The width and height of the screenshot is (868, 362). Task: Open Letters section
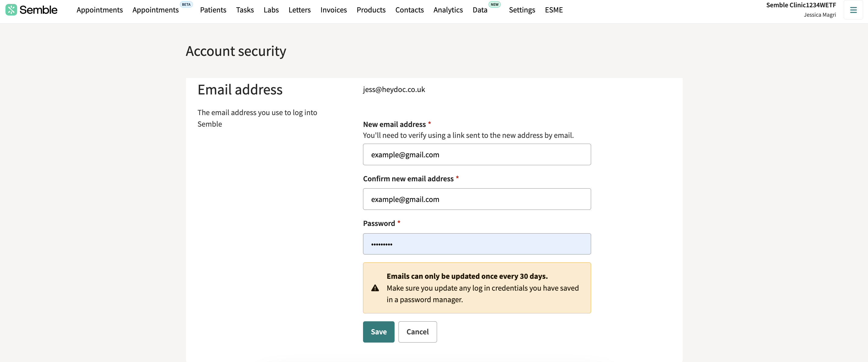pos(299,10)
